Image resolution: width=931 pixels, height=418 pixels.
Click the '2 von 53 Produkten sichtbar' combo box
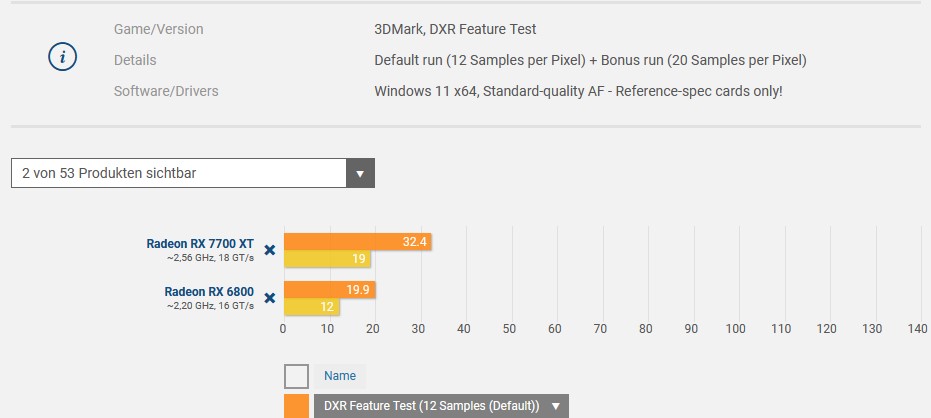pos(192,173)
